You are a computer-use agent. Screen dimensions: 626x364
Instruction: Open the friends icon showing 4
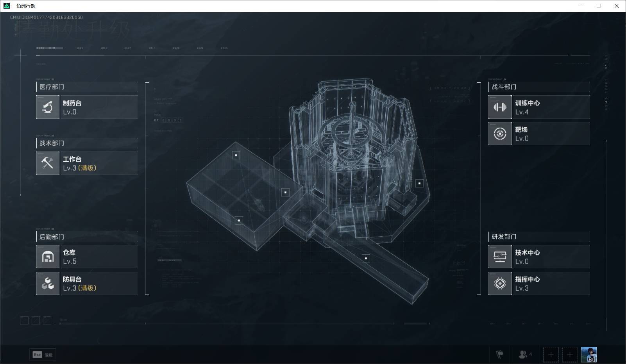(x=525, y=355)
